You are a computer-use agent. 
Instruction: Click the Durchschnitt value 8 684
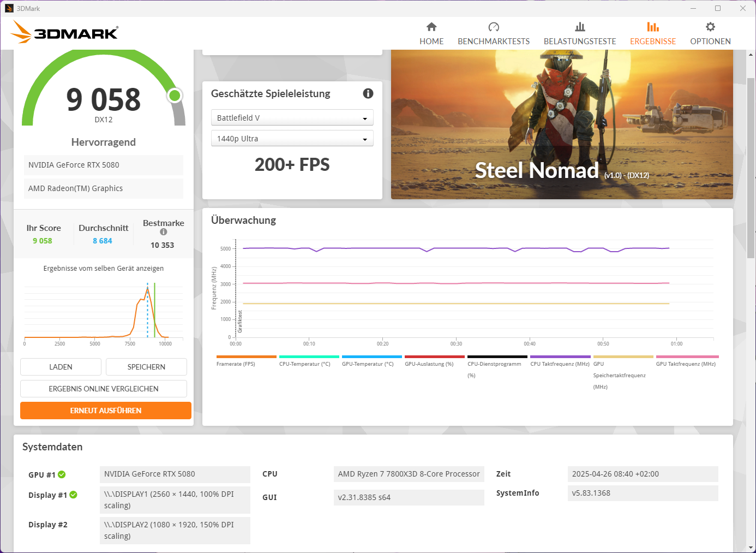(x=103, y=241)
